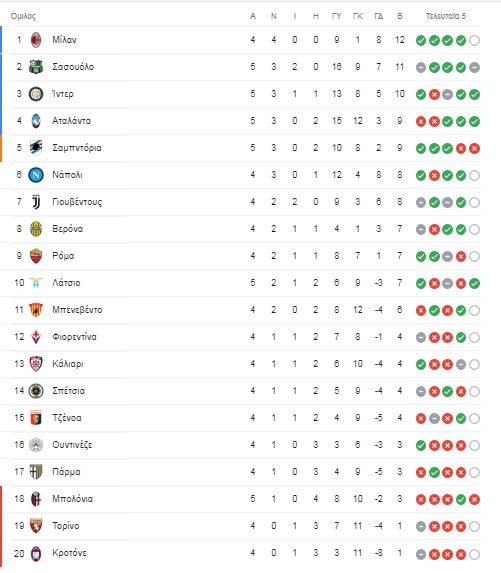Open the Λάτσιο team link
501x573 pixels.
click(x=66, y=283)
